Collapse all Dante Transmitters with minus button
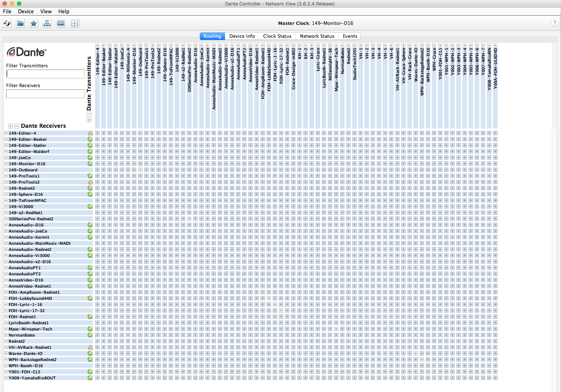This screenshot has height=392, width=561. pos(89,114)
